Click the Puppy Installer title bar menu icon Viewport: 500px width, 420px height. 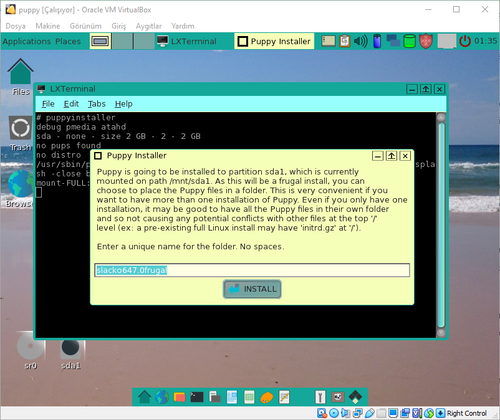[98, 156]
